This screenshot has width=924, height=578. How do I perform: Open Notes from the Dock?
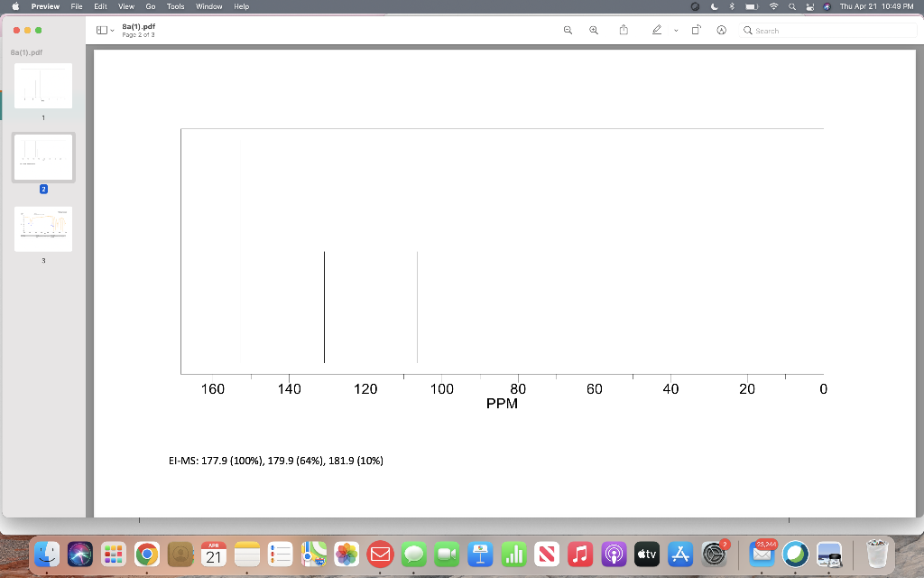pos(247,555)
